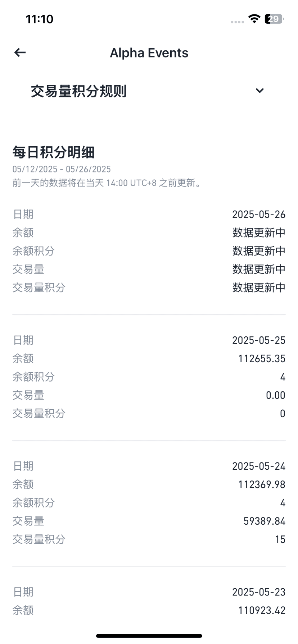Tap the cellular signal dots
Viewport: 298px width, 644px height.
tap(237, 22)
